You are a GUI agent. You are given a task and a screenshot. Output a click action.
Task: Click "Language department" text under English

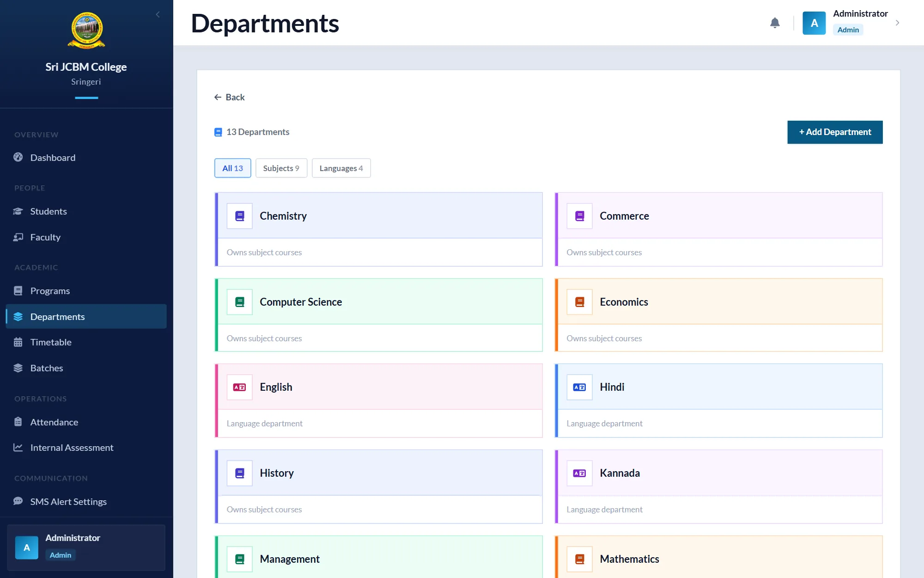[264, 424]
